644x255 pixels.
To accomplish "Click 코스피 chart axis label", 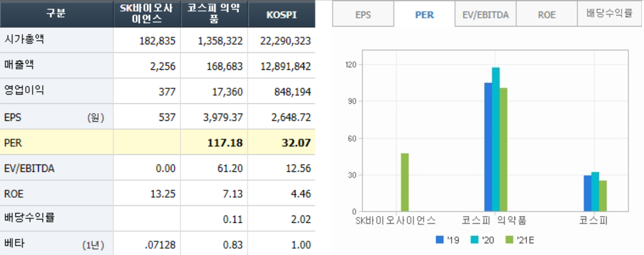I will pos(594,221).
